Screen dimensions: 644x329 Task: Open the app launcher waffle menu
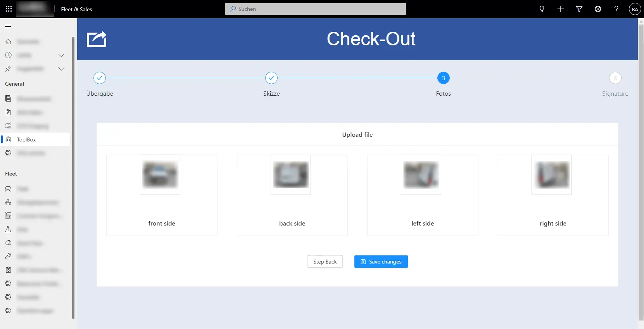pos(9,9)
